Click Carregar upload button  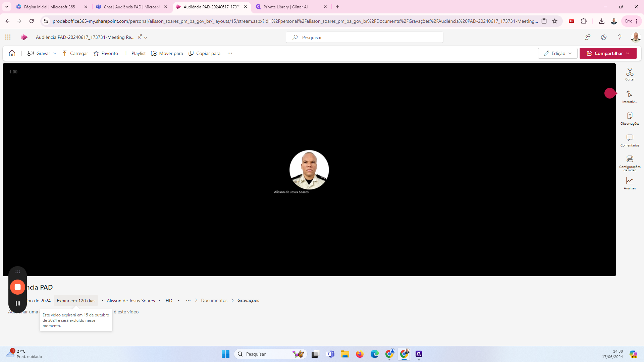(75, 53)
